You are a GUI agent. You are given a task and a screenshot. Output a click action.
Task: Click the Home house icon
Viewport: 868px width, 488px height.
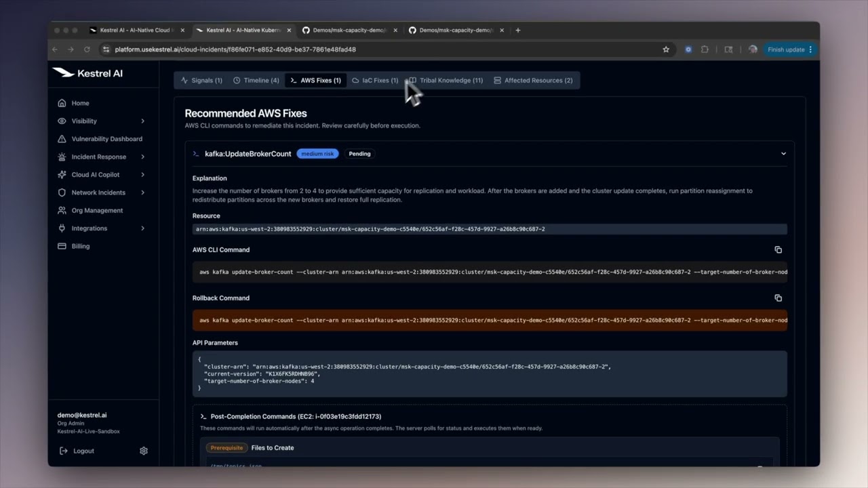pyautogui.click(x=62, y=103)
